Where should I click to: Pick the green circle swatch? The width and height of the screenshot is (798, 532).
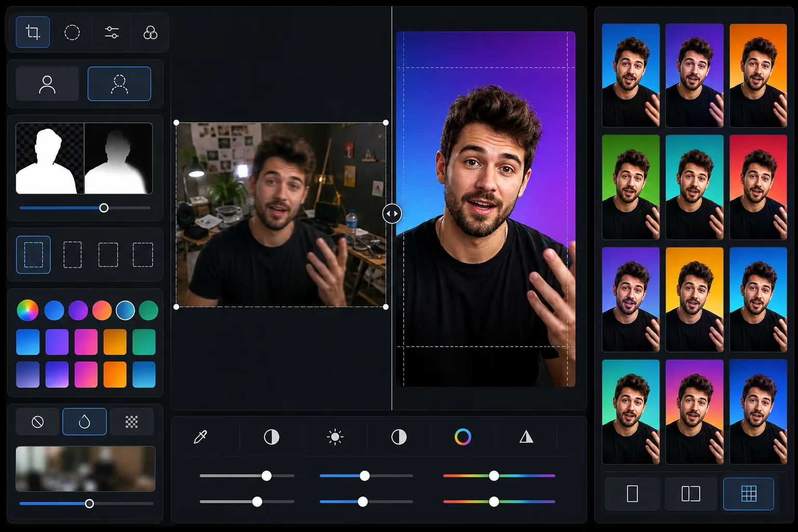149,310
